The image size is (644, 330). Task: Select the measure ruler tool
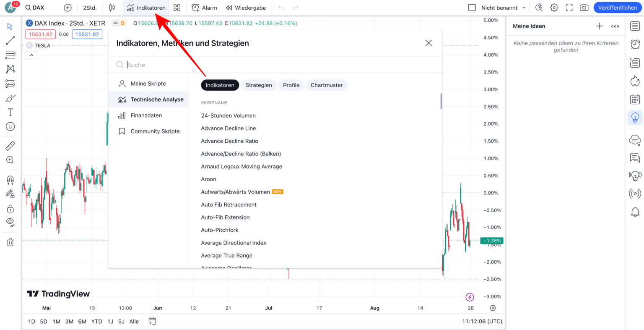click(x=10, y=146)
